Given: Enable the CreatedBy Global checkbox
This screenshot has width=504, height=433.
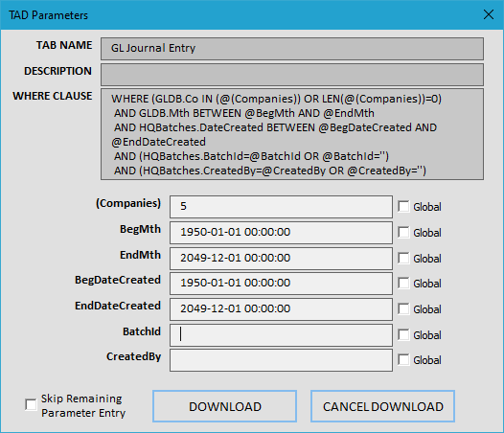Looking at the screenshot, I should tap(403, 359).
